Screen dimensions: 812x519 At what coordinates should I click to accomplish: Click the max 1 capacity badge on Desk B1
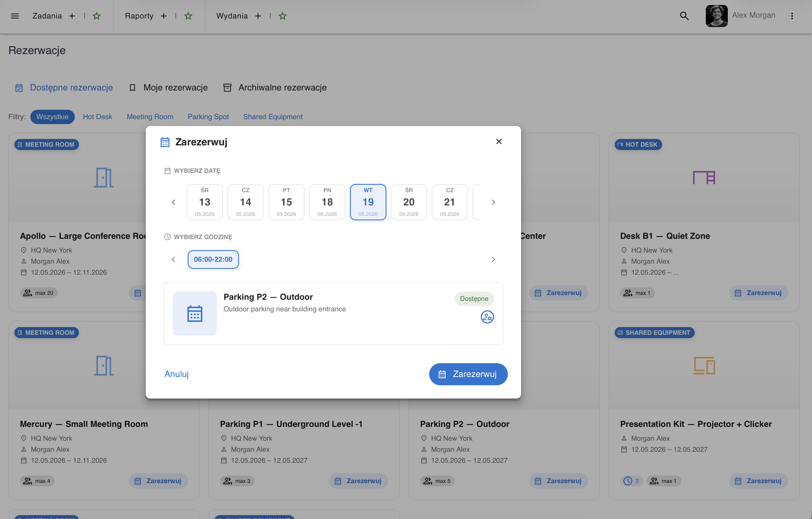(637, 293)
